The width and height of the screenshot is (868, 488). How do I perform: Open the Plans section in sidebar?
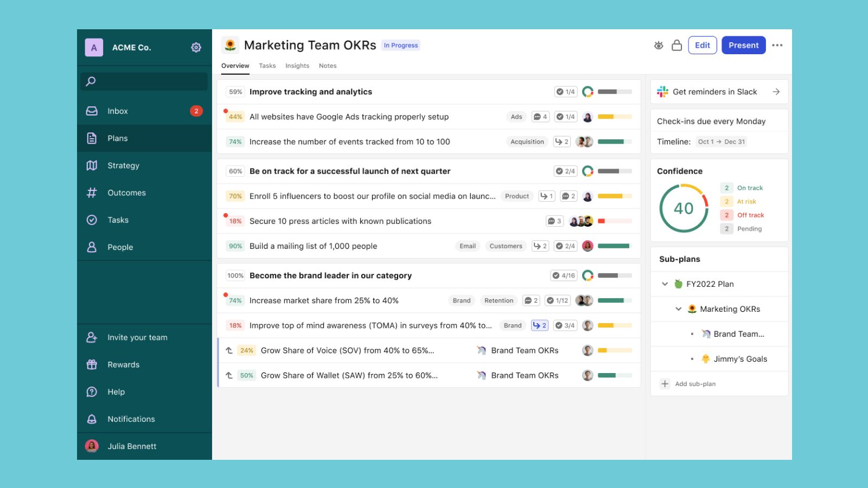pyautogui.click(x=117, y=138)
